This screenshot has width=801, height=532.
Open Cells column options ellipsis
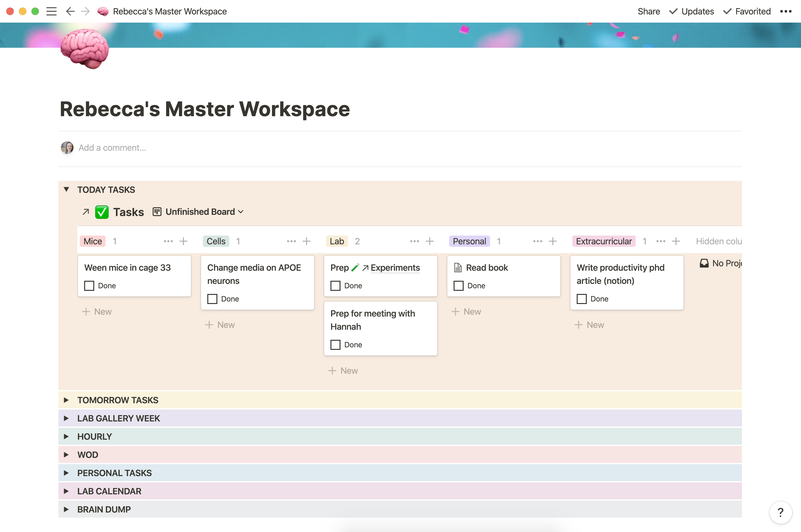(291, 241)
